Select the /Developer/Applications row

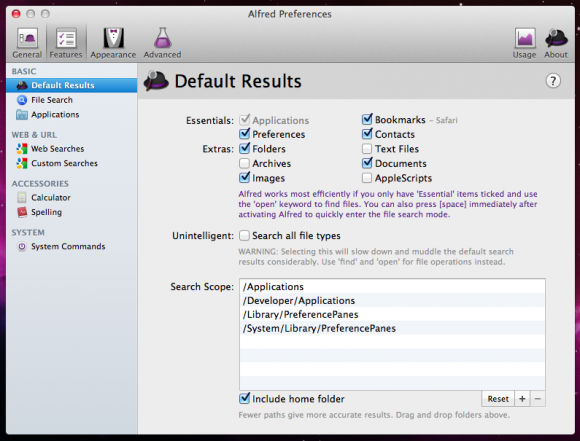pyautogui.click(x=392, y=300)
